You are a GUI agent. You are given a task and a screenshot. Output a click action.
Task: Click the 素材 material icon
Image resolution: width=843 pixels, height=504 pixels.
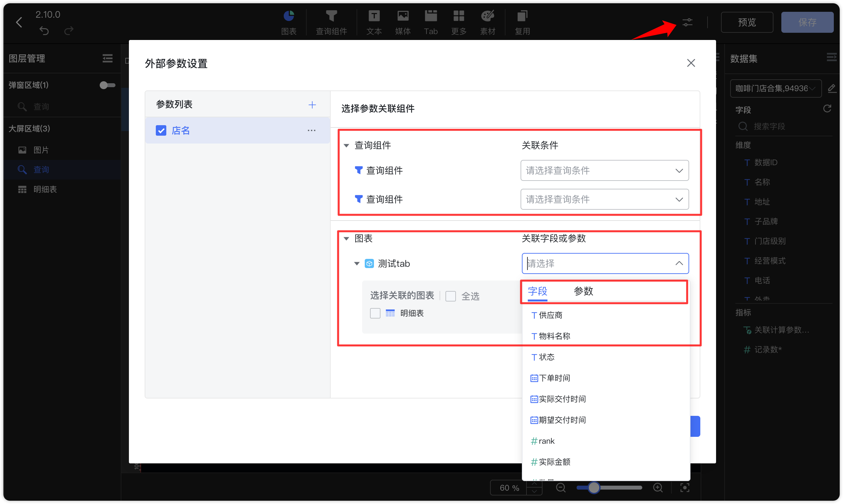[487, 21]
